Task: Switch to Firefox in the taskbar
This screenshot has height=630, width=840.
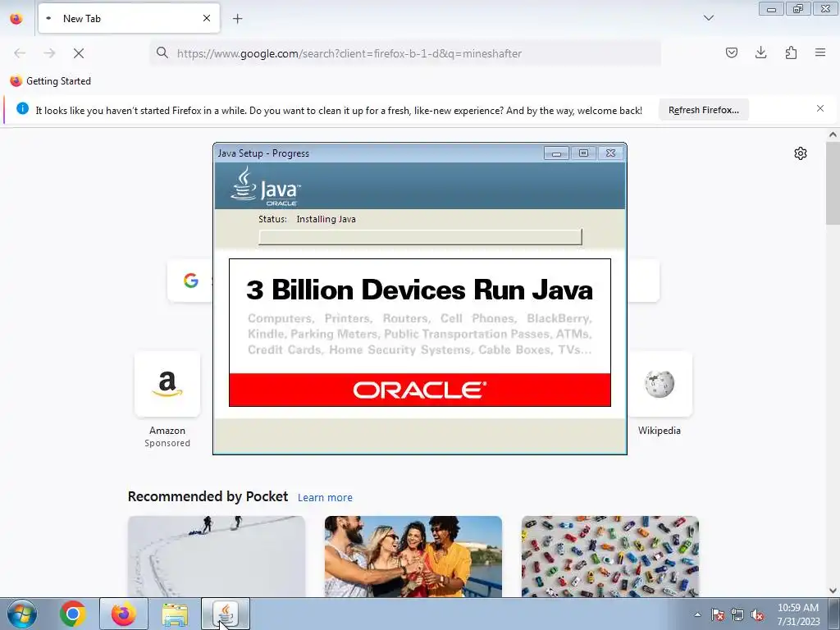Action: pyautogui.click(x=124, y=614)
